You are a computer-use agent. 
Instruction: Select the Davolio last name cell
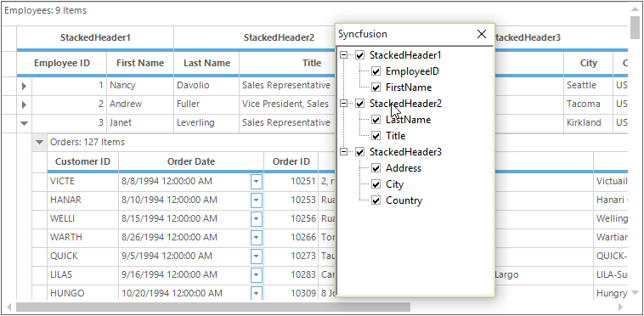(x=206, y=86)
